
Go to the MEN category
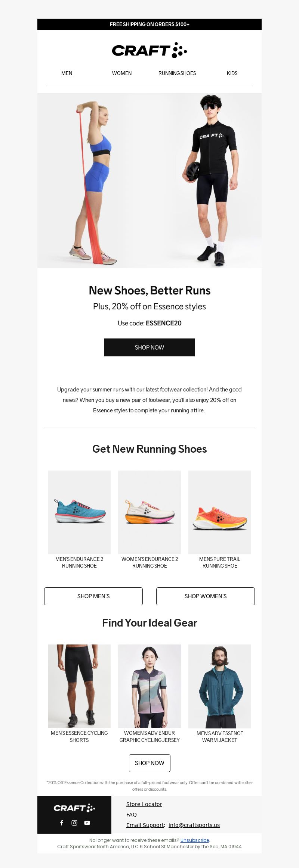click(x=67, y=73)
